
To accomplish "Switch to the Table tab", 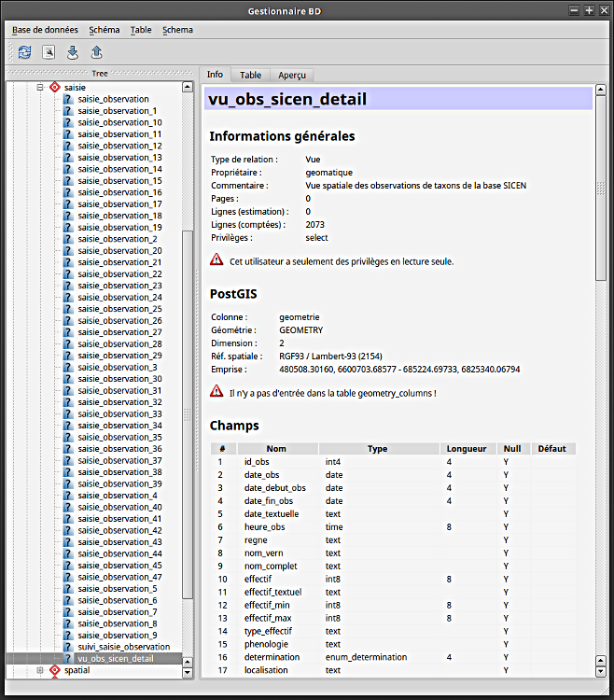I will point(250,75).
